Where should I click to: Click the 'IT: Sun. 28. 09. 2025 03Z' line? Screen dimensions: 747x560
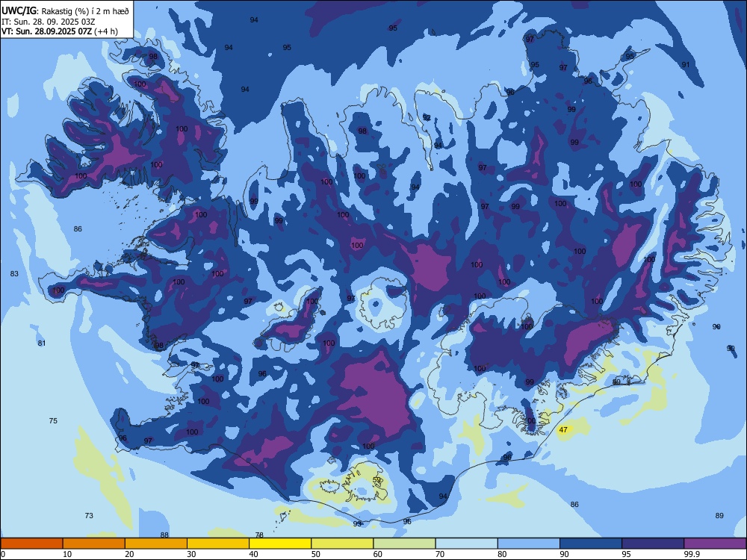pyautogui.click(x=48, y=22)
